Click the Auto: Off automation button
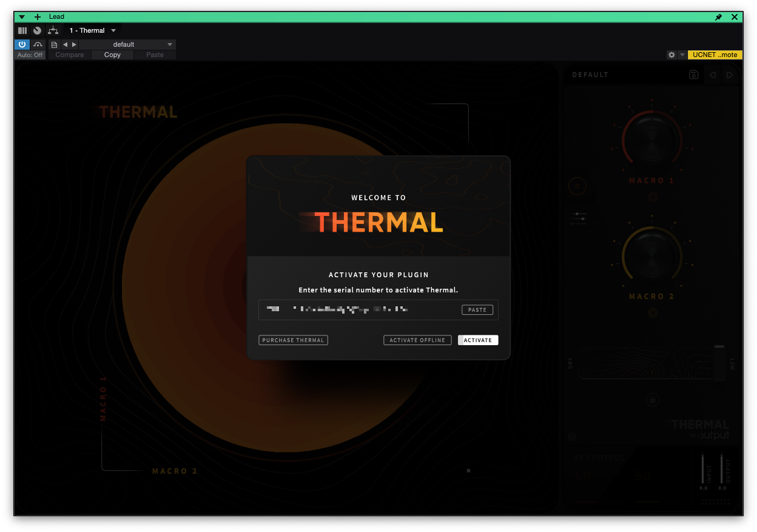Viewport: 757px width, 532px height. pyautogui.click(x=30, y=55)
